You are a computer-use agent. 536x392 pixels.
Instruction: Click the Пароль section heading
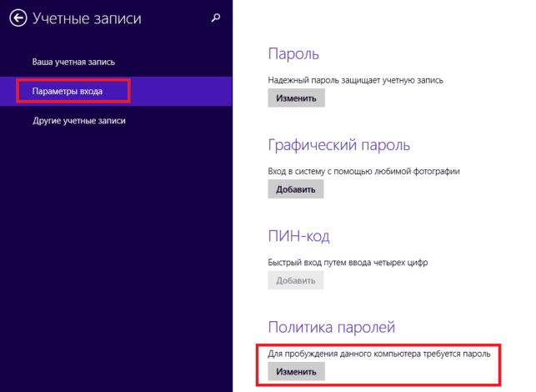(293, 54)
